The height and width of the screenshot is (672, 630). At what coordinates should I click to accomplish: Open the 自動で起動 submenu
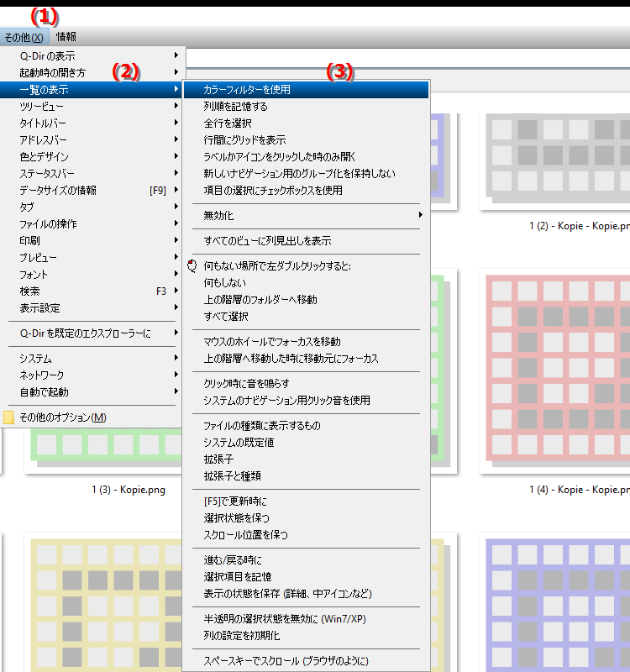[92, 391]
